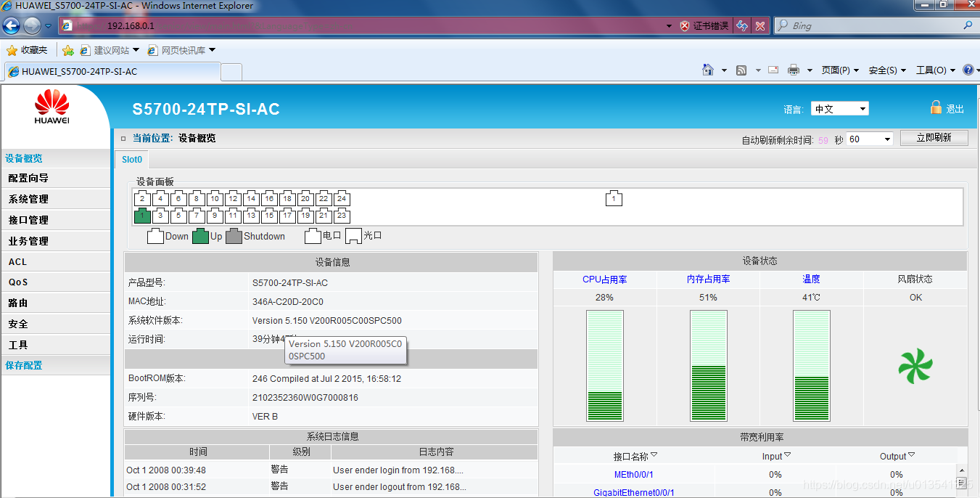Click the isolated white port 1 icon
Viewport: 980px width, 498px height.
coord(614,199)
